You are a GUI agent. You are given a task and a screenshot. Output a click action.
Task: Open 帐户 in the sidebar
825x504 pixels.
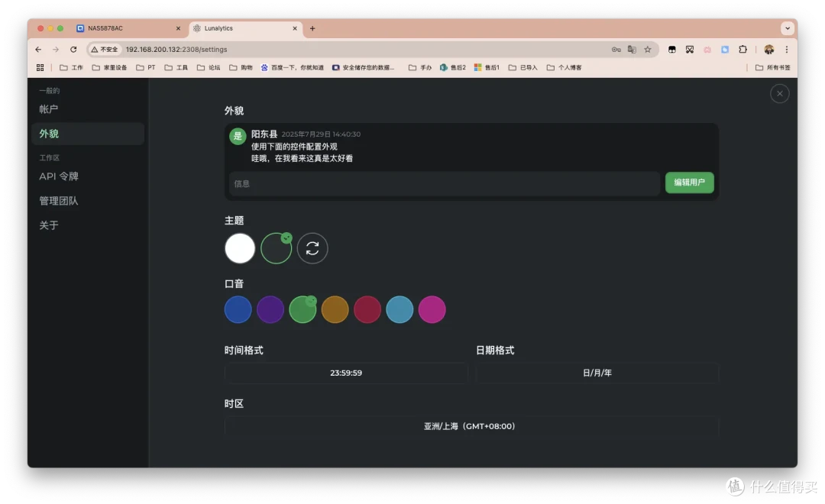pos(88,109)
